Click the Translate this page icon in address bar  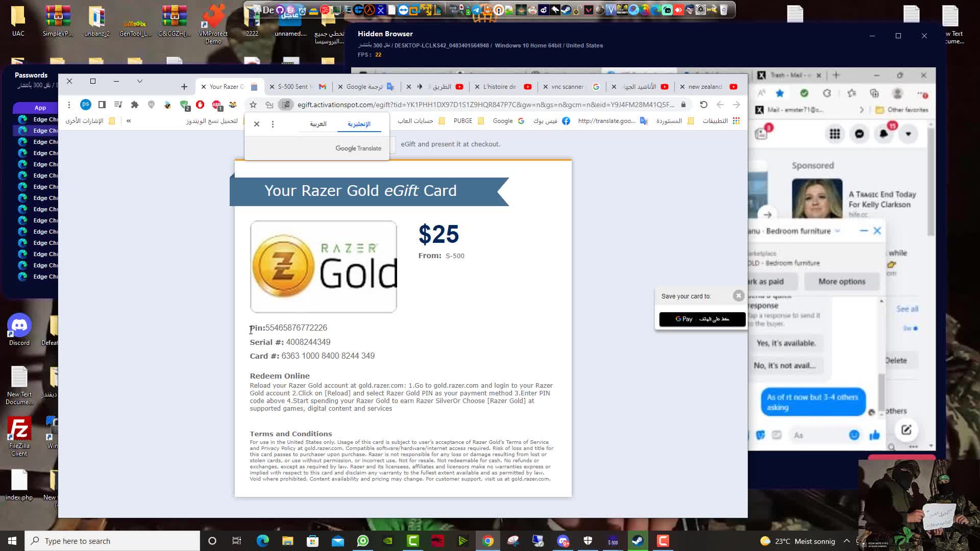[x=286, y=105]
